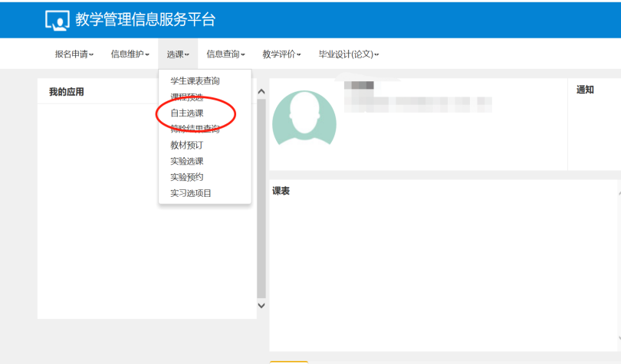Collapse the open 选课 menu in navbar
Viewport: 621px width, 364px height.
[178, 54]
